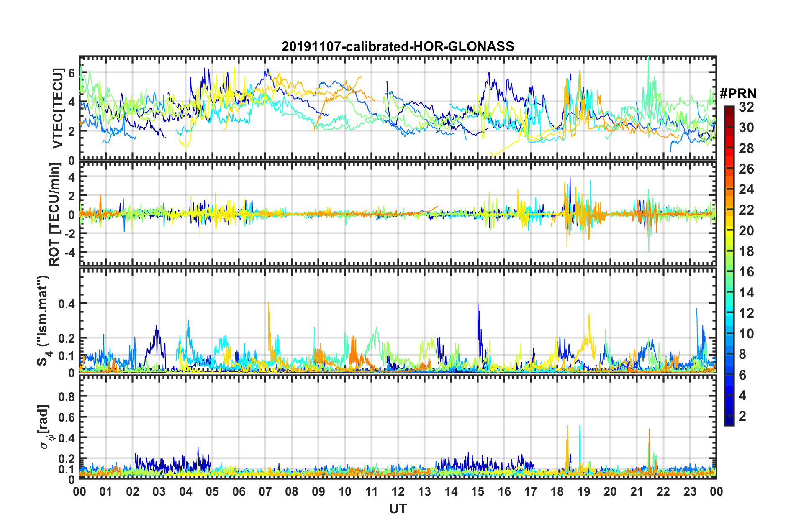Image resolution: width=796 pixels, height=532 pixels.
Task: Click the sigma phi [rad] axis label
Action: tap(44, 427)
